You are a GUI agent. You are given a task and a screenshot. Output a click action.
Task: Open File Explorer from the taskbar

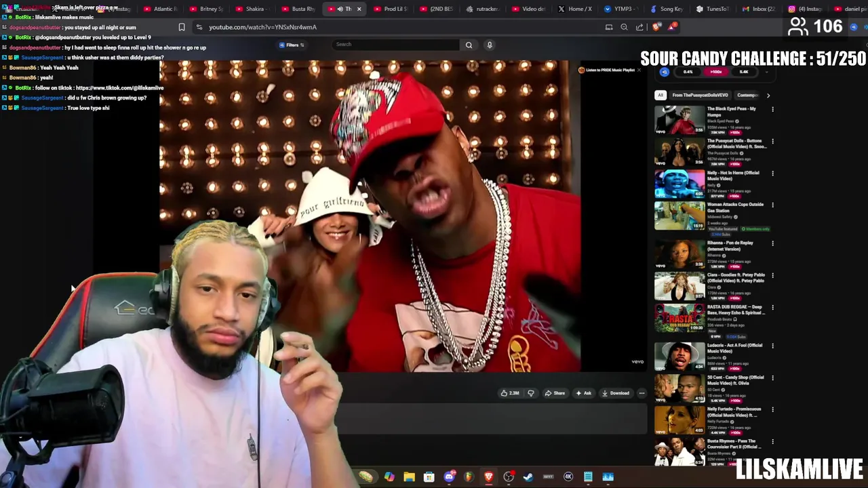pyautogui.click(x=409, y=477)
